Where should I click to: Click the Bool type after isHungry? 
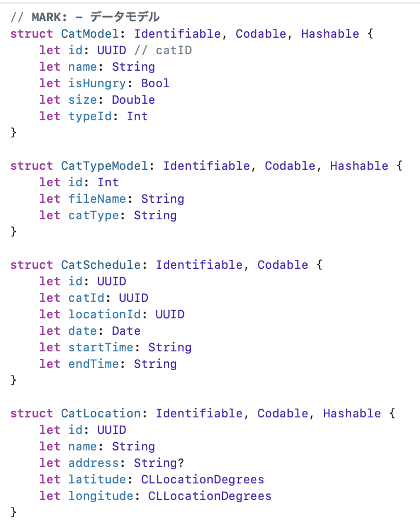click(156, 84)
